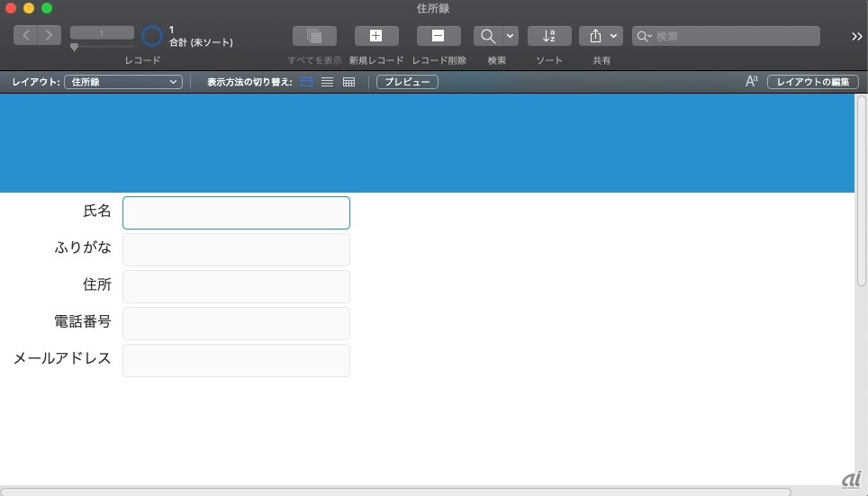Screen dimensions: 868x496
Task: Click the record navigation slider handle
Action: [x=74, y=47]
